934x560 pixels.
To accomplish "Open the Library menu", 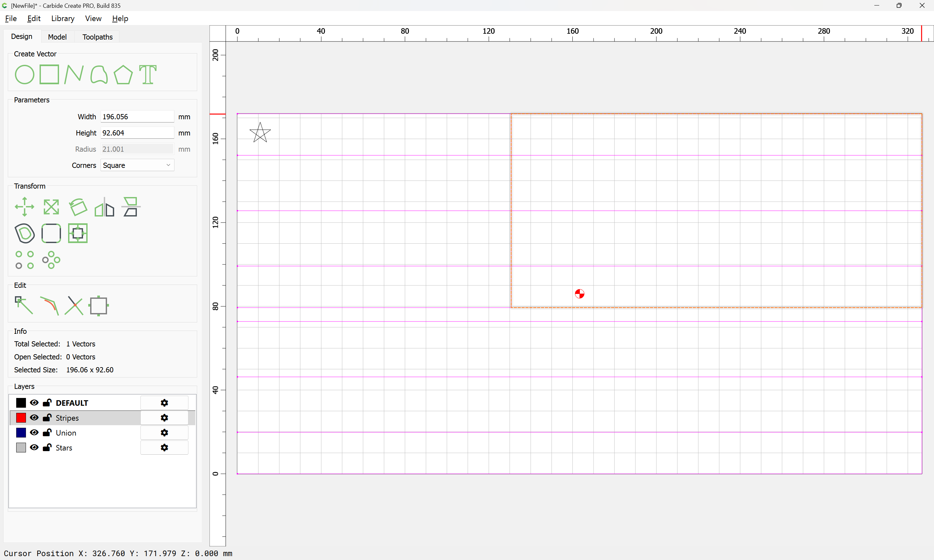I will tap(63, 18).
